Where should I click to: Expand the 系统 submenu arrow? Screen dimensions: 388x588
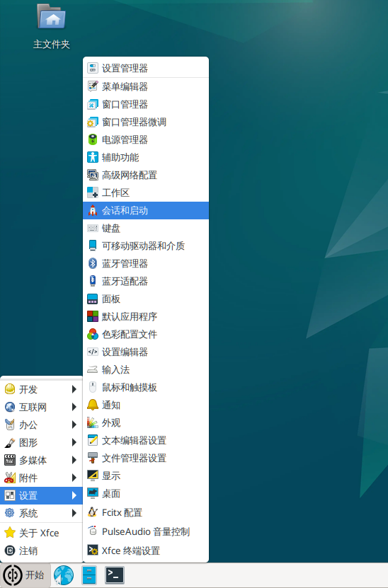coord(74,513)
